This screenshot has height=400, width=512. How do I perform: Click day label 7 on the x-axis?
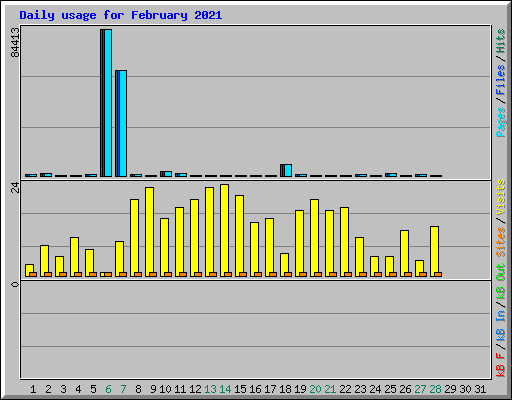(x=123, y=389)
